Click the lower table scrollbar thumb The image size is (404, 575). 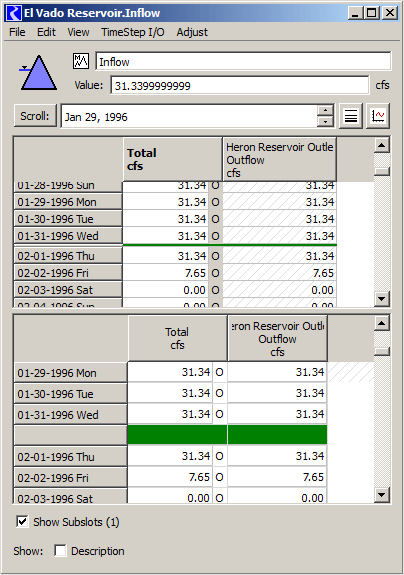coord(382,351)
